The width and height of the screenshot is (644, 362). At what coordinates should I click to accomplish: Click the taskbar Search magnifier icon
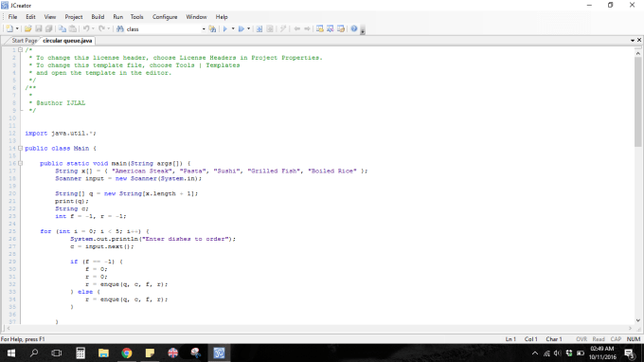tap(34, 353)
